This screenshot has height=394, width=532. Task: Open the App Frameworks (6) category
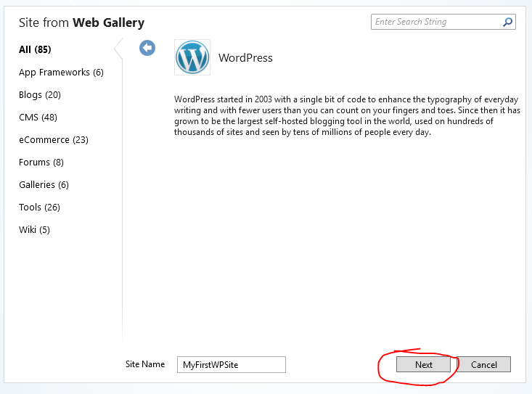pos(61,73)
